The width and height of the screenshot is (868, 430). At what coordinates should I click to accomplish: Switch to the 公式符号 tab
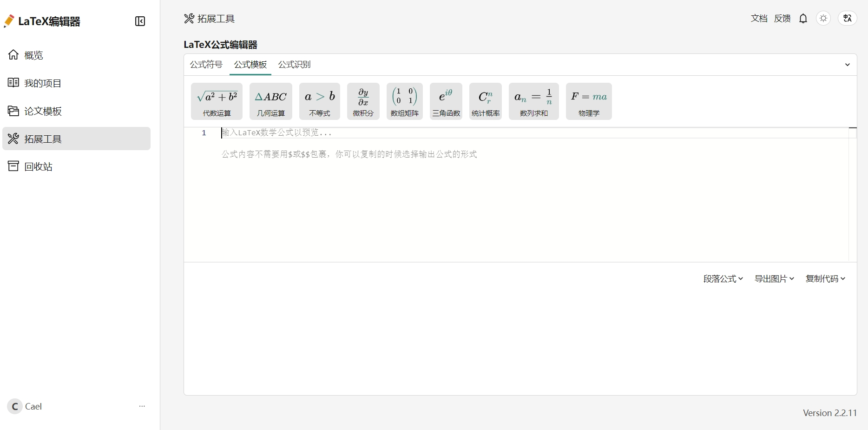pos(206,65)
